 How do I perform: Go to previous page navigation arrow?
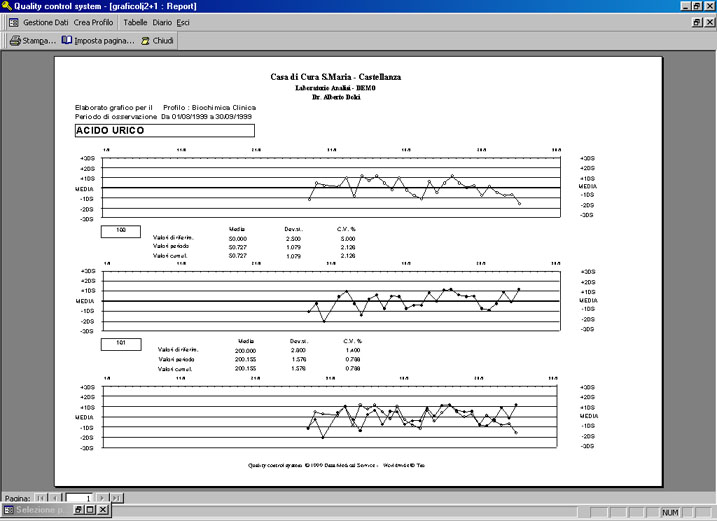[x=55, y=498]
